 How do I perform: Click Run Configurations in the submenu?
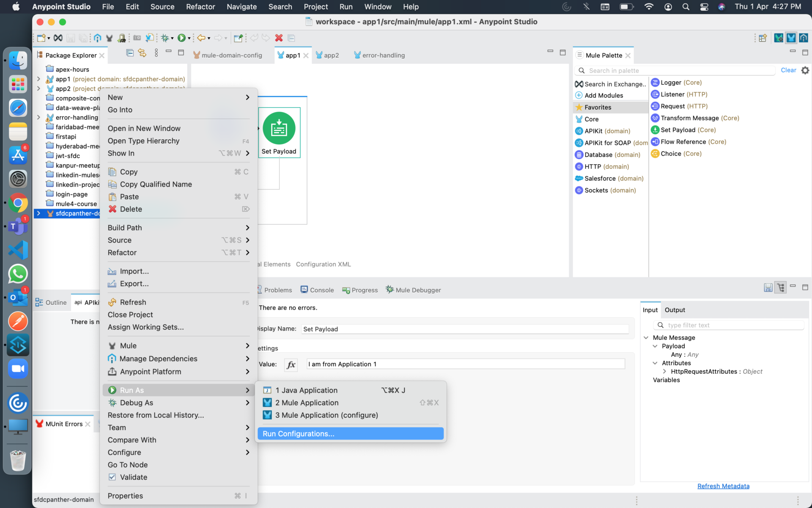pos(298,433)
